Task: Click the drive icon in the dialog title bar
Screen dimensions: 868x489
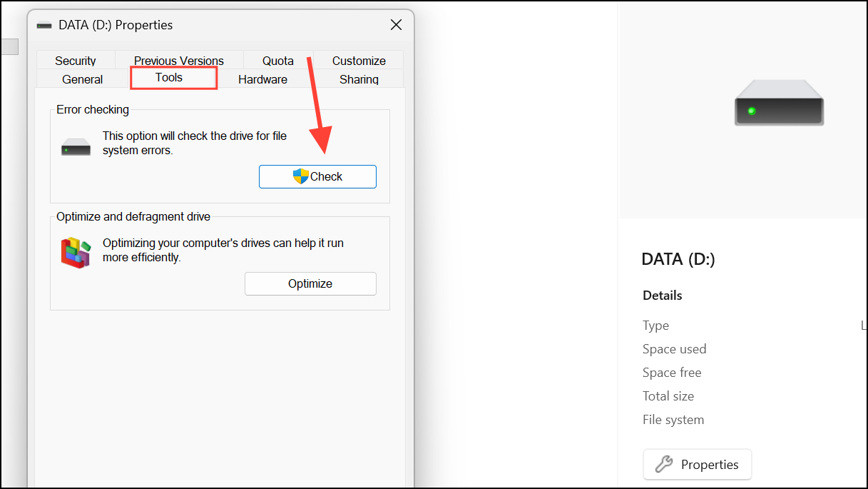Action: [44, 24]
